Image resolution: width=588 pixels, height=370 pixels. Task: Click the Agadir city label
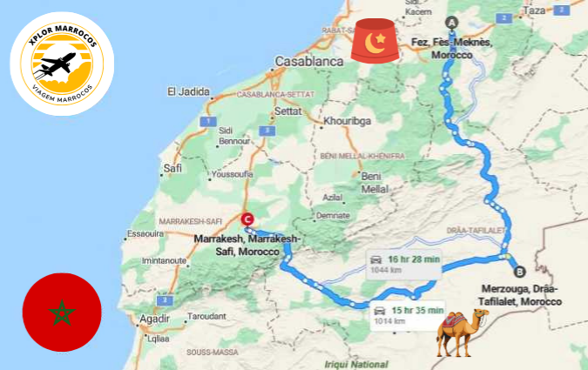pos(154,319)
